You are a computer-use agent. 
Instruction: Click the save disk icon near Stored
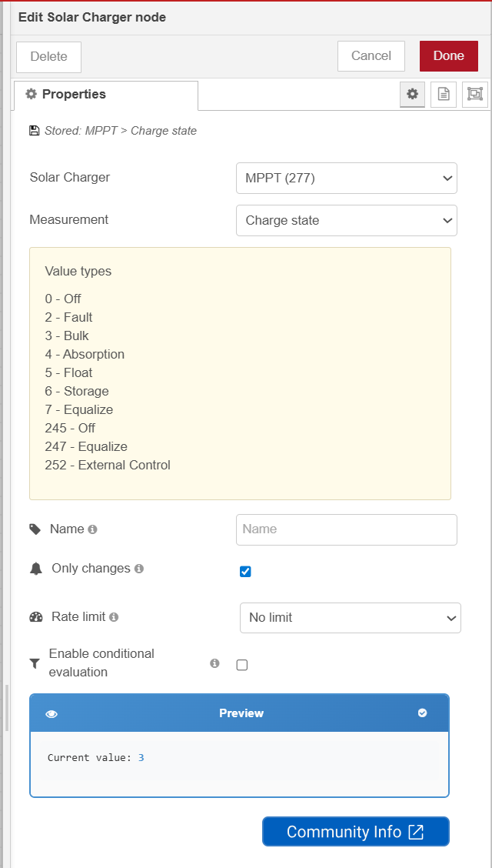click(x=35, y=131)
